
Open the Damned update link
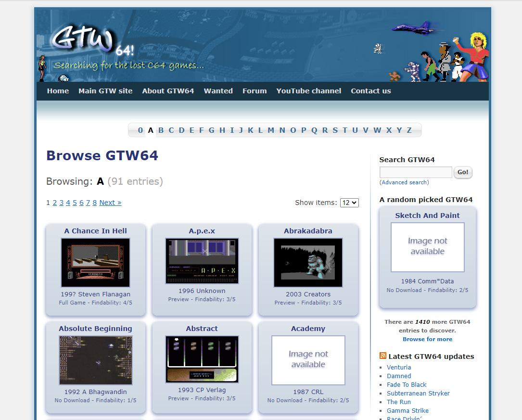(399, 376)
